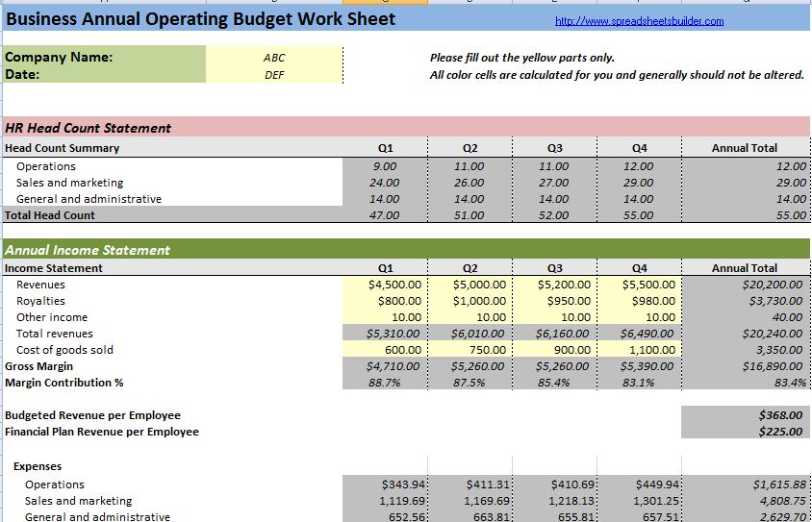Click the Expenses section label
812x522 pixels.
coord(38,466)
